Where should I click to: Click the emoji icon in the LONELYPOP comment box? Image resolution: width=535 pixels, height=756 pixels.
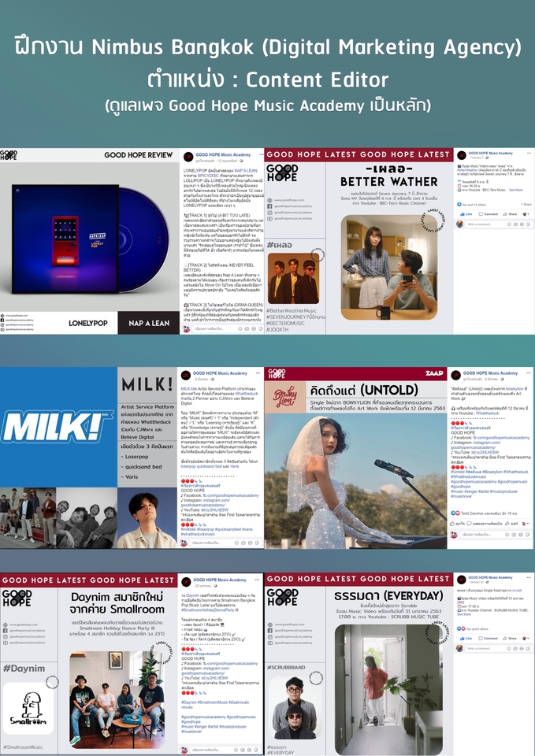pos(240,329)
